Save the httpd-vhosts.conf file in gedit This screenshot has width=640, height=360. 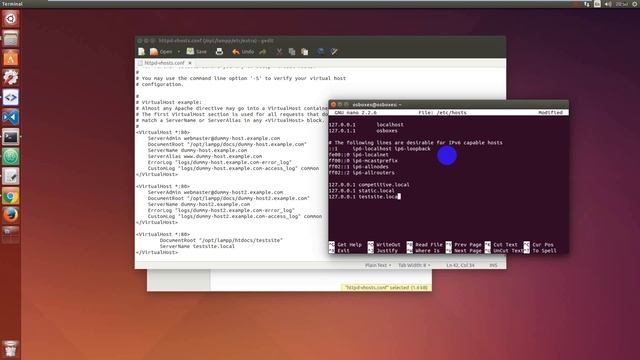coord(196,52)
